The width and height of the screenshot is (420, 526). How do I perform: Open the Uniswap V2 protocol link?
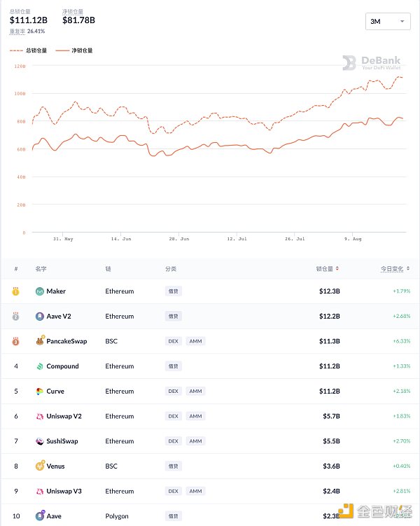click(x=64, y=416)
